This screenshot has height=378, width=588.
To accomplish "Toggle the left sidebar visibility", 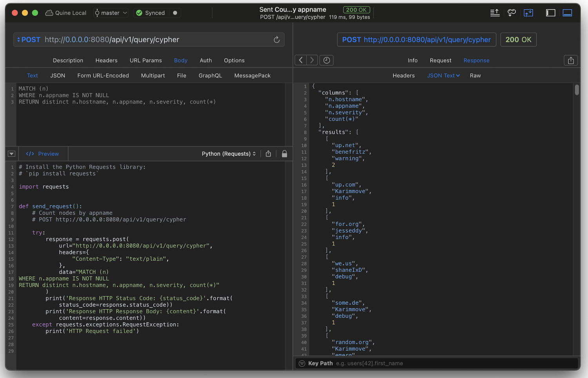I will click(550, 13).
